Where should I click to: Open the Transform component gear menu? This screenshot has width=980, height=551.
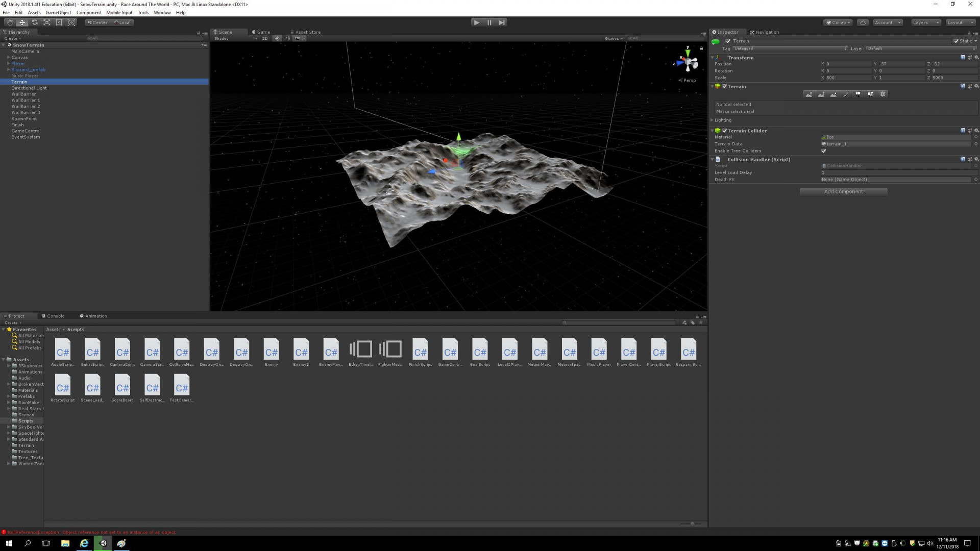pyautogui.click(x=976, y=58)
